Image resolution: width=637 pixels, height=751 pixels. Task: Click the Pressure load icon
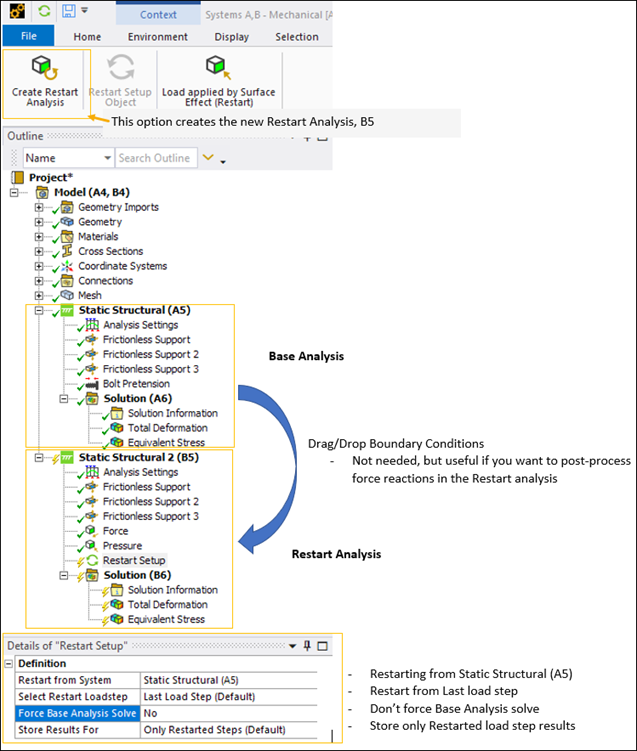(91, 546)
